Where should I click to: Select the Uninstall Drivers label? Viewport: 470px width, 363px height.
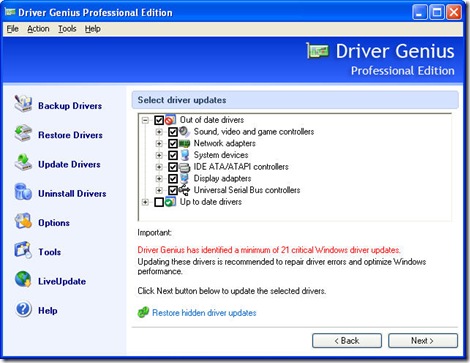72,193
